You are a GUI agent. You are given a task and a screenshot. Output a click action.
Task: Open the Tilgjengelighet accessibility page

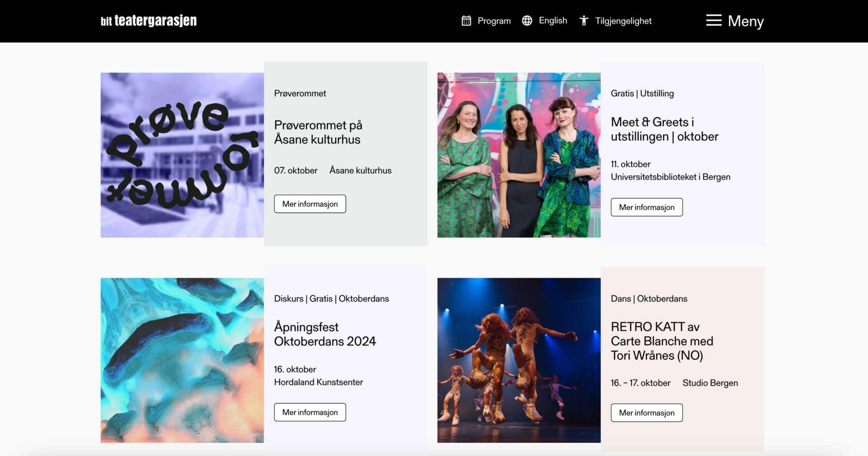[623, 21]
